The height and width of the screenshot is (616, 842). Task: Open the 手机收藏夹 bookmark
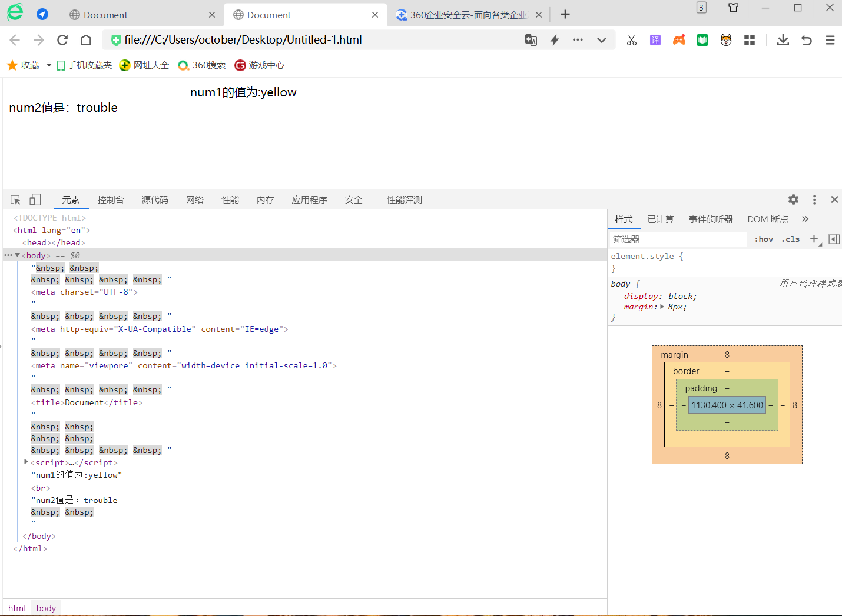[x=84, y=65]
